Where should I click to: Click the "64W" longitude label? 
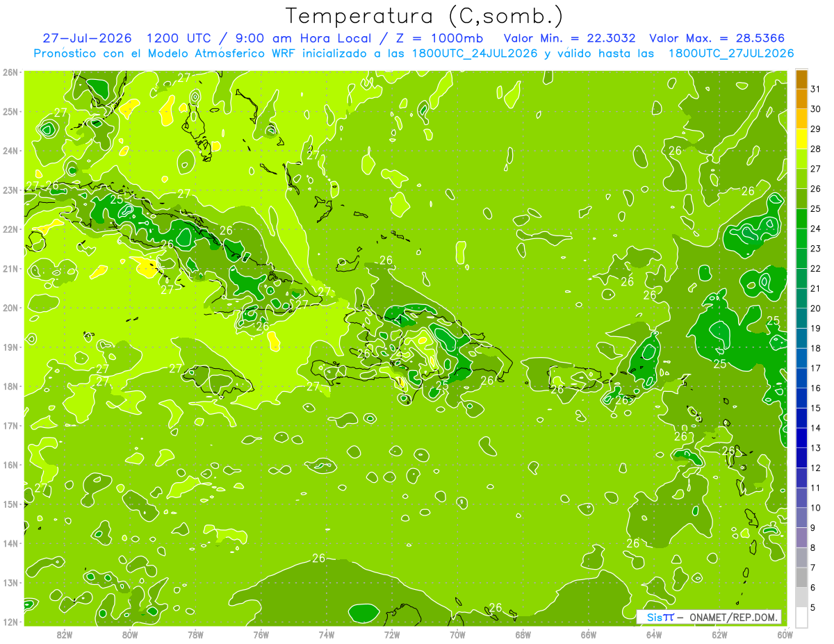click(653, 634)
